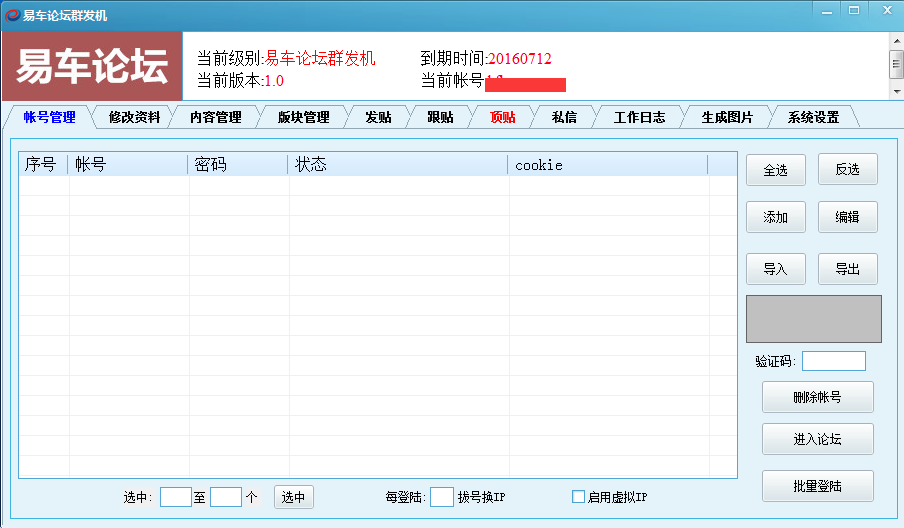Switch to the 帐号管理 tab

tap(50, 117)
